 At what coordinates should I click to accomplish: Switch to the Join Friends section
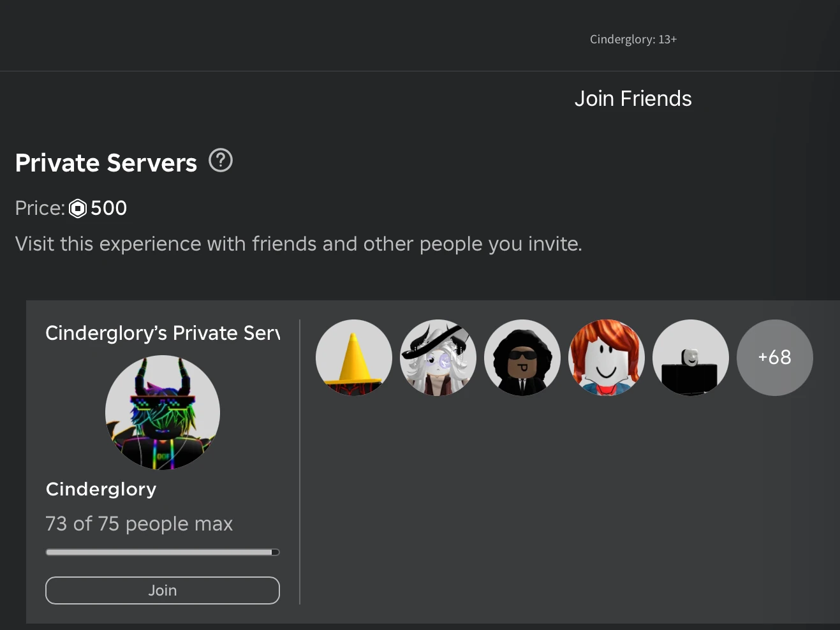pyautogui.click(x=633, y=98)
